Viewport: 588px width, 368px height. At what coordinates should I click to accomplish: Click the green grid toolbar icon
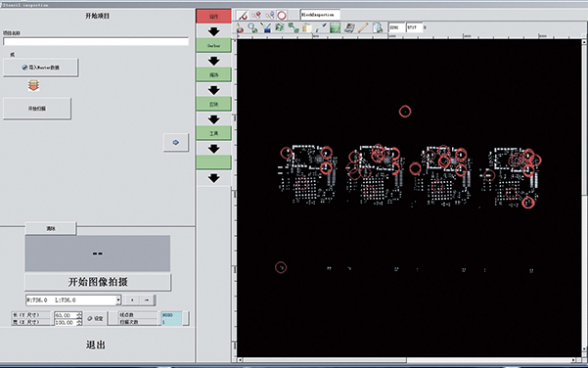point(335,27)
